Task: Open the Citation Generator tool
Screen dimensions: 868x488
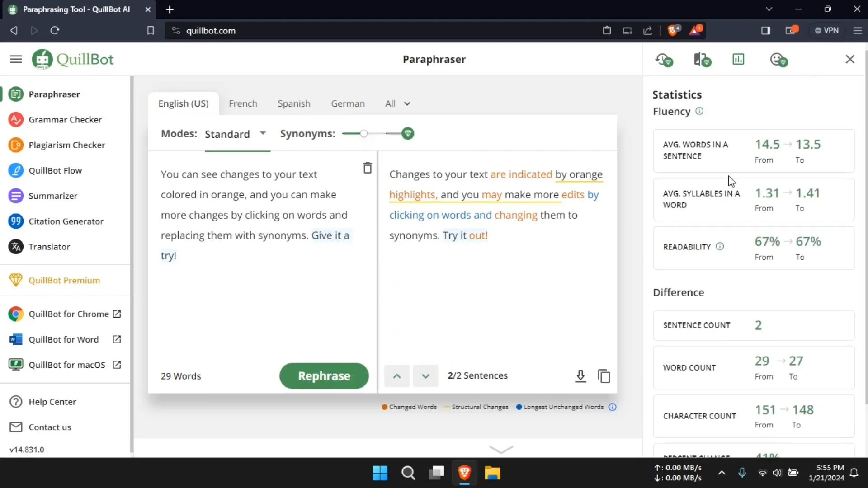Action: tap(66, 221)
